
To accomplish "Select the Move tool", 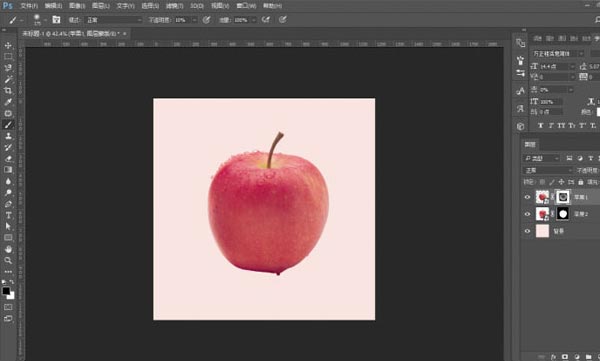I will (8, 46).
